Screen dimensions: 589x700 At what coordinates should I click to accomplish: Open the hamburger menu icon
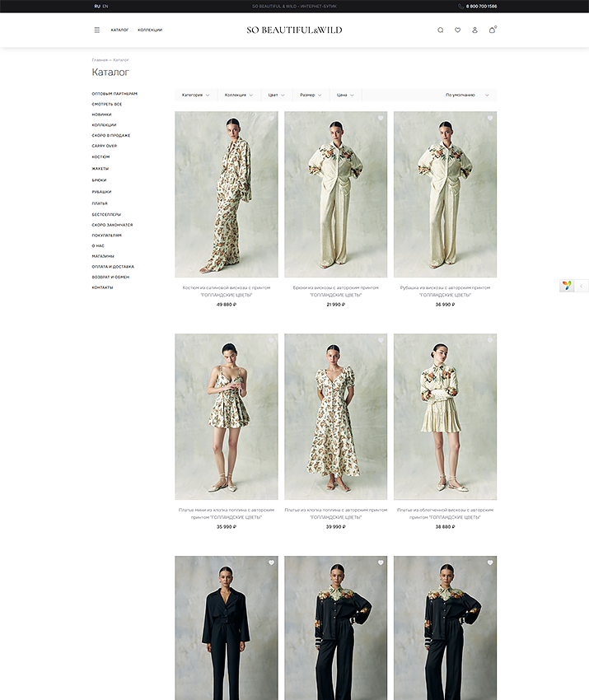(96, 30)
